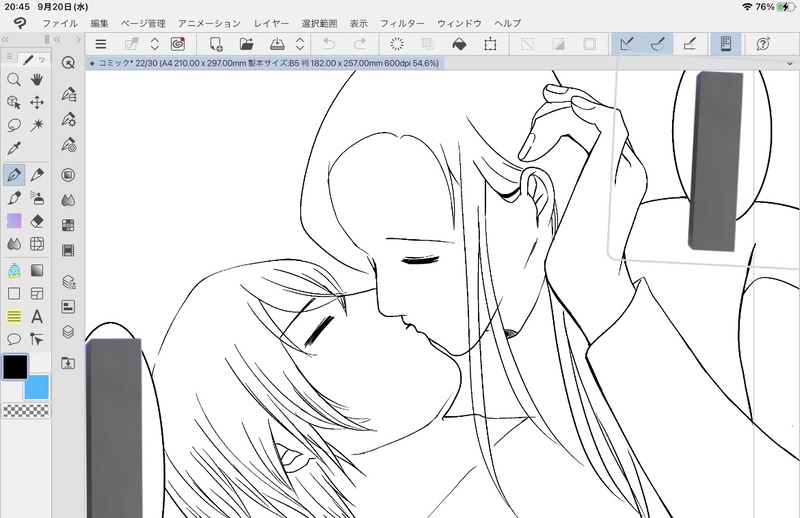Open the Quick Access palette icon
This screenshot has width=800, height=518.
[68, 63]
